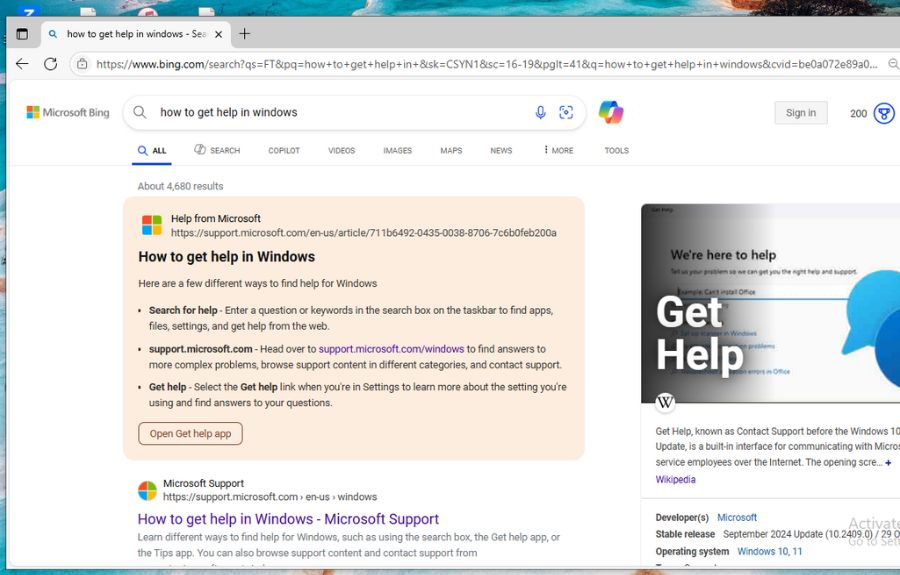View site information lock icon
This screenshot has width=900, height=575.
[83, 64]
